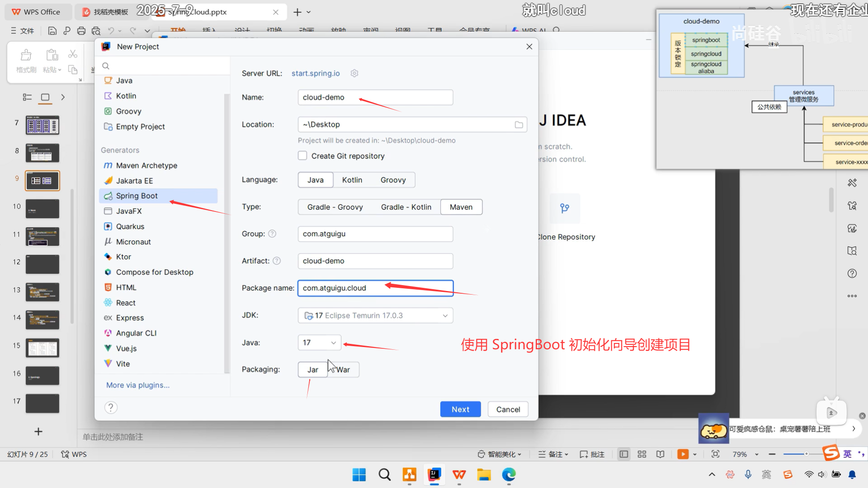
Task: Select Gradle - Groovy build type
Action: [335, 207]
